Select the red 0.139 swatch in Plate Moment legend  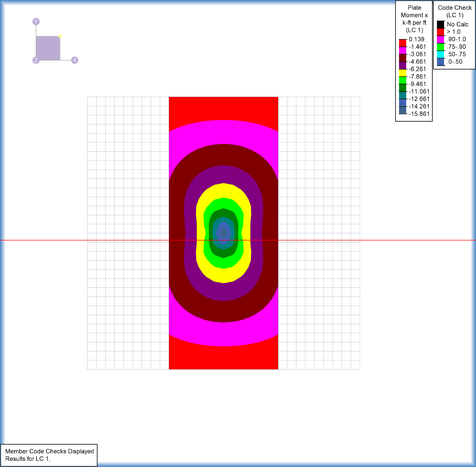(402, 43)
